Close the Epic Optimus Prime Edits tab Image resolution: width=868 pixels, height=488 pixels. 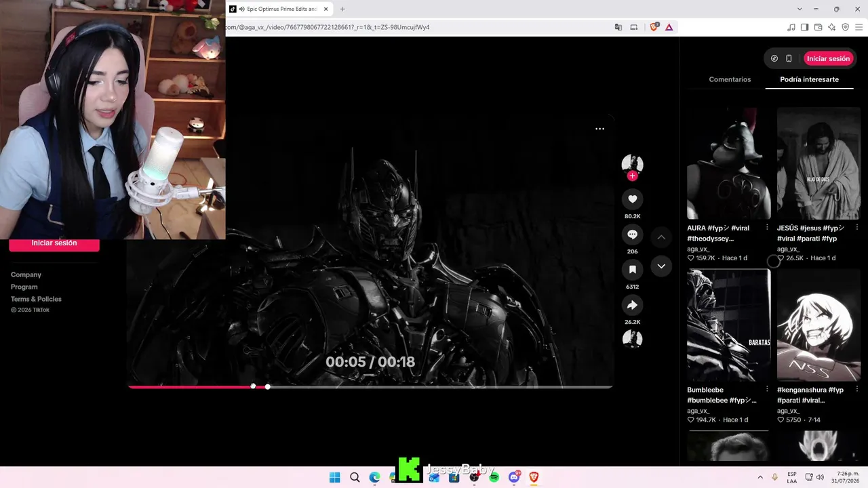pyautogui.click(x=326, y=9)
